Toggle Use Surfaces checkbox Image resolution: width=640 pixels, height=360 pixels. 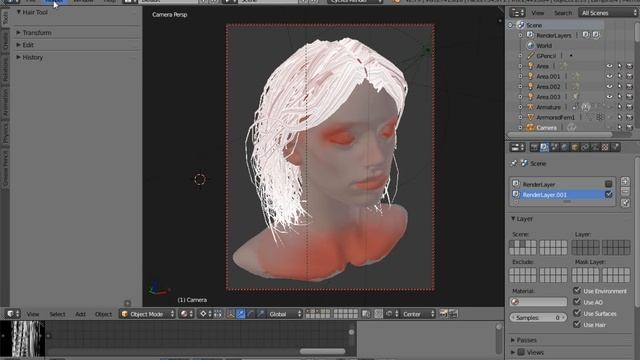[x=577, y=313]
